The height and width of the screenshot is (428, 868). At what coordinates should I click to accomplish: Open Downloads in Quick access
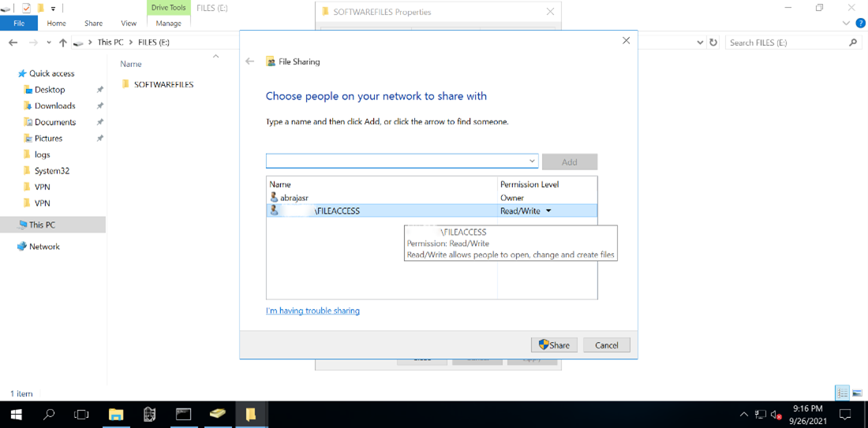(54, 106)
